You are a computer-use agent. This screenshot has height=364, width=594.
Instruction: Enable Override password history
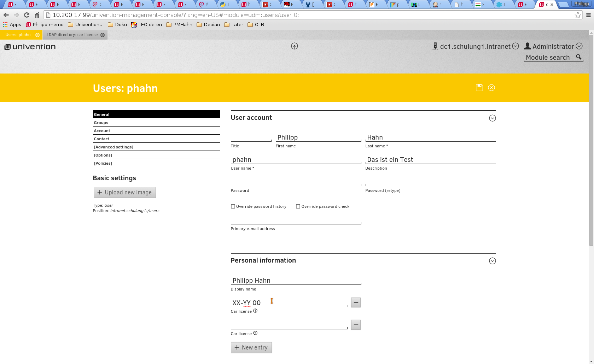point(233,206)
